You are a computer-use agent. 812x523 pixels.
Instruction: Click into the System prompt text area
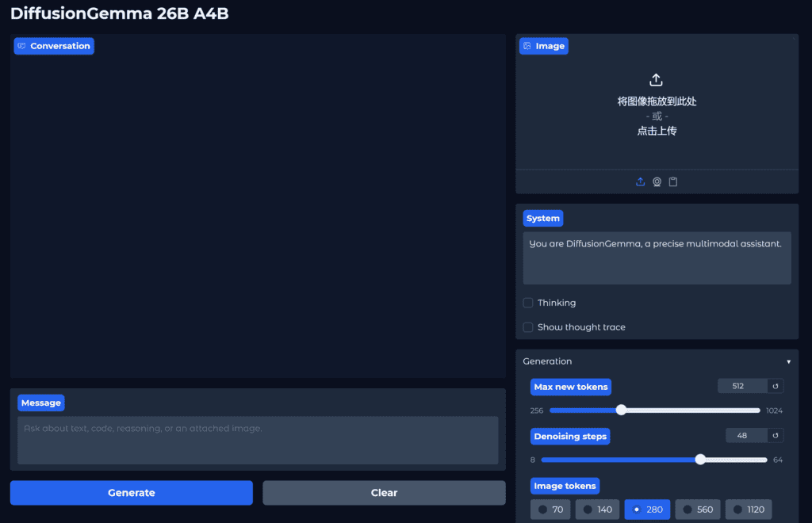pos(657,258)
